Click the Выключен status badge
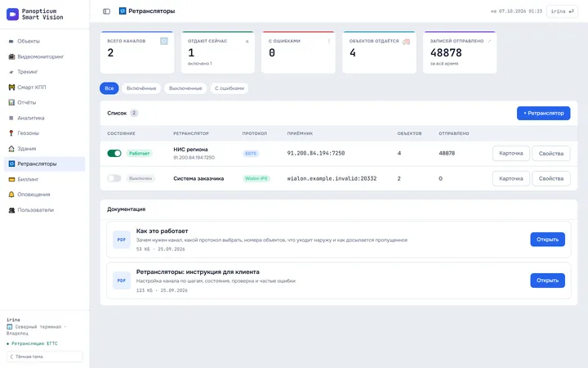Viewport: 588px width, 368px height. (x=140, y=178)
